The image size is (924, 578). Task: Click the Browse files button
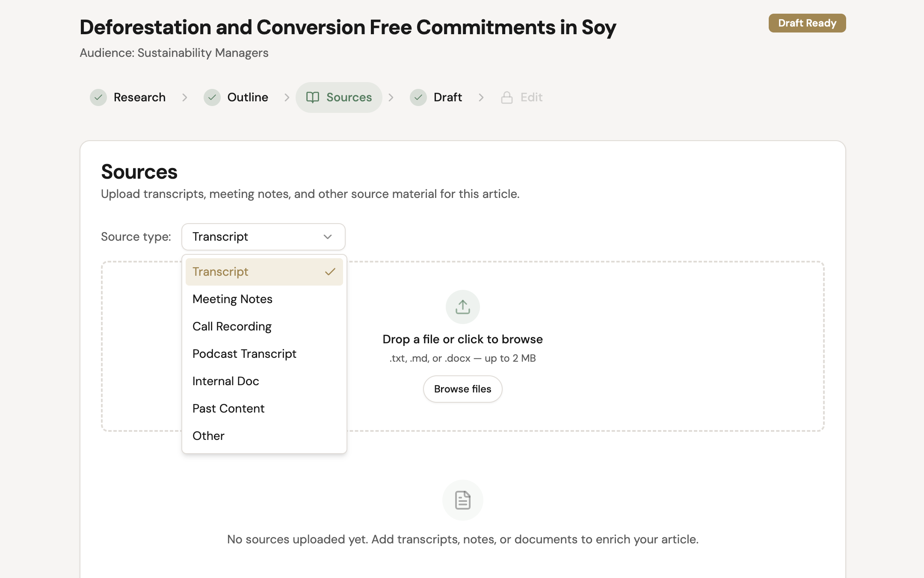point(462,389)
